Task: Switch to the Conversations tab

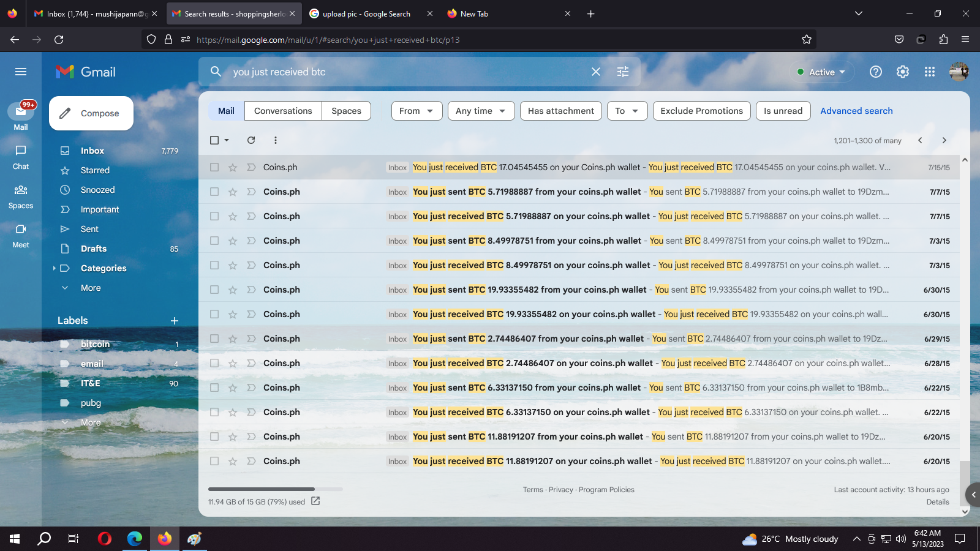Action: click(283, 111)
